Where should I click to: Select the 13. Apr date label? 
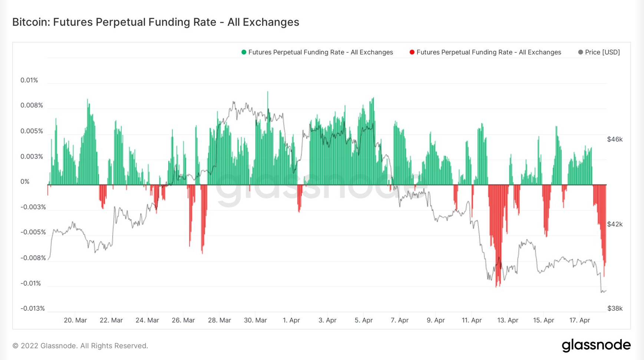coord(508,320)
